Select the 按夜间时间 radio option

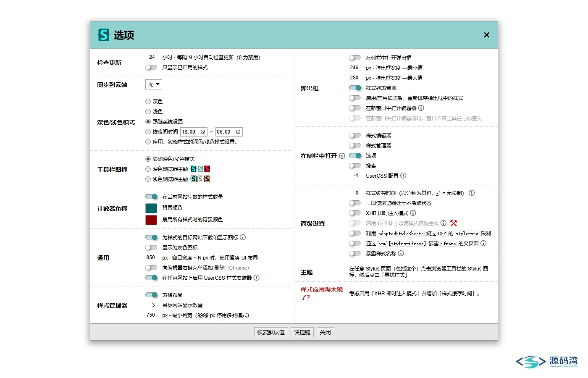[148, 131]
